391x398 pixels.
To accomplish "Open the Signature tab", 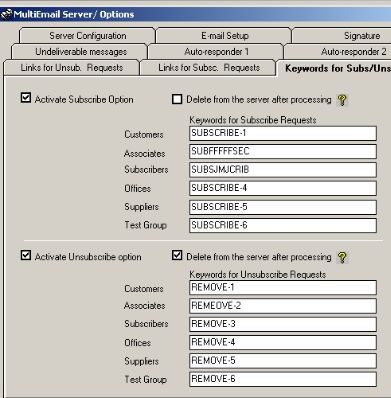I will pos(342,36).
